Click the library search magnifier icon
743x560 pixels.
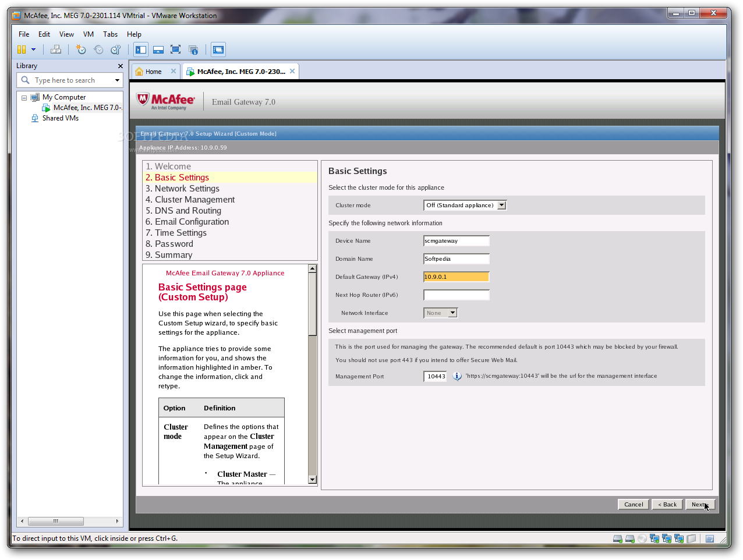coord(25,80)
